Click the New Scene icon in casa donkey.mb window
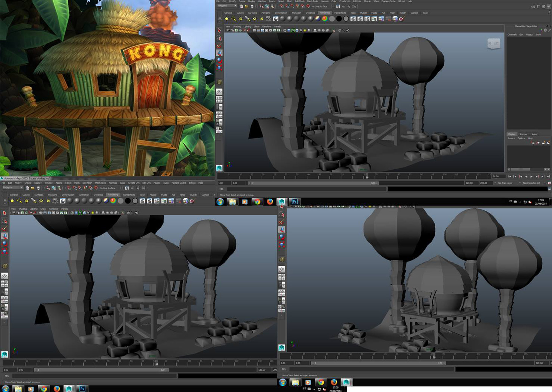 click(27, 188)
